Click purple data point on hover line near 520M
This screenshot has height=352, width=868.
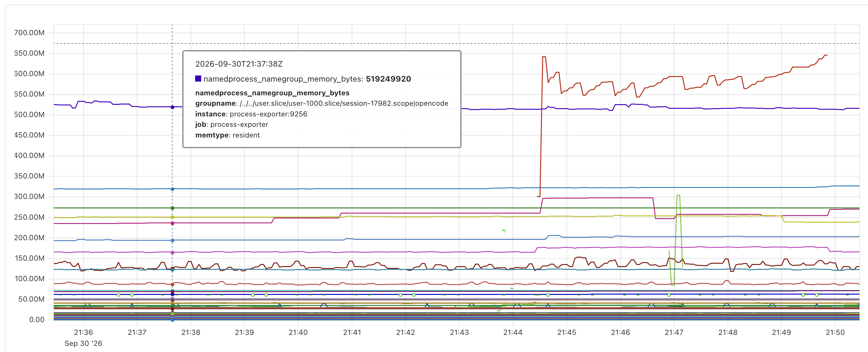172,107
